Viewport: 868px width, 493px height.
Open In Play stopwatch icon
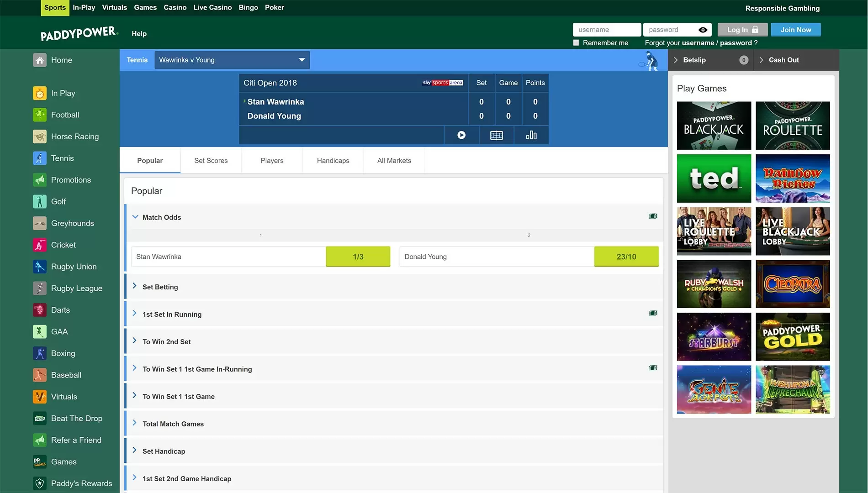click(x=40, y=93)
